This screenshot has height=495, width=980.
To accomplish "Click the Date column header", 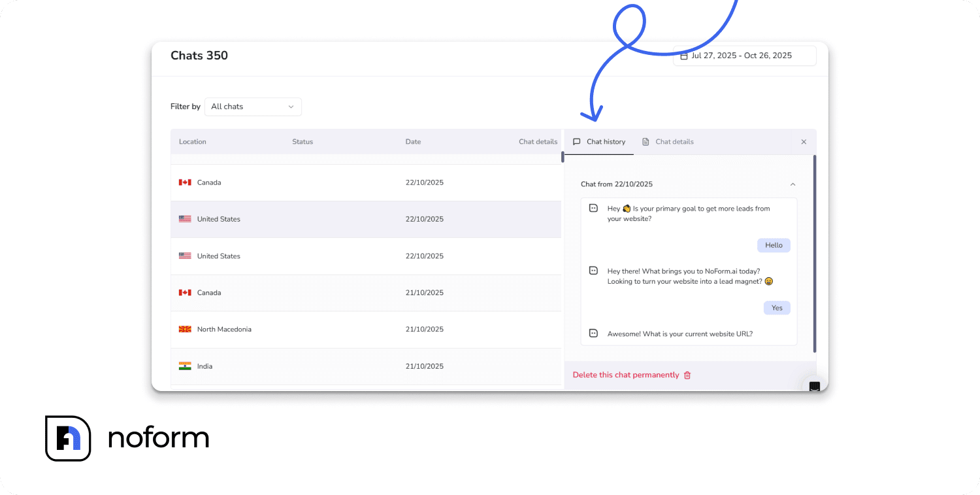I will point(413,142).
